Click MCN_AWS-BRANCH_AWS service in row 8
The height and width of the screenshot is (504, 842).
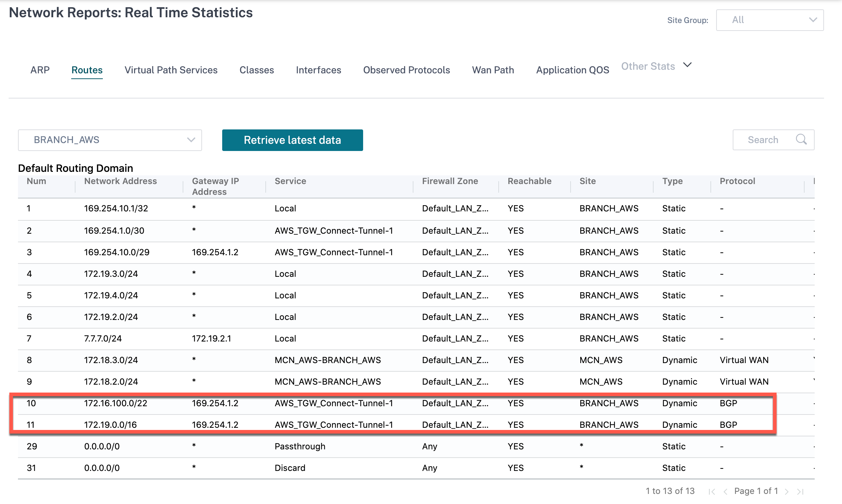point(328,360)
